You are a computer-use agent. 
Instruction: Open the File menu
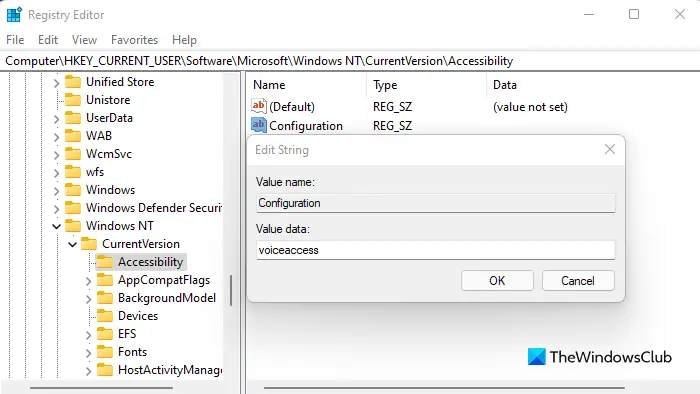tap(15, 40)
